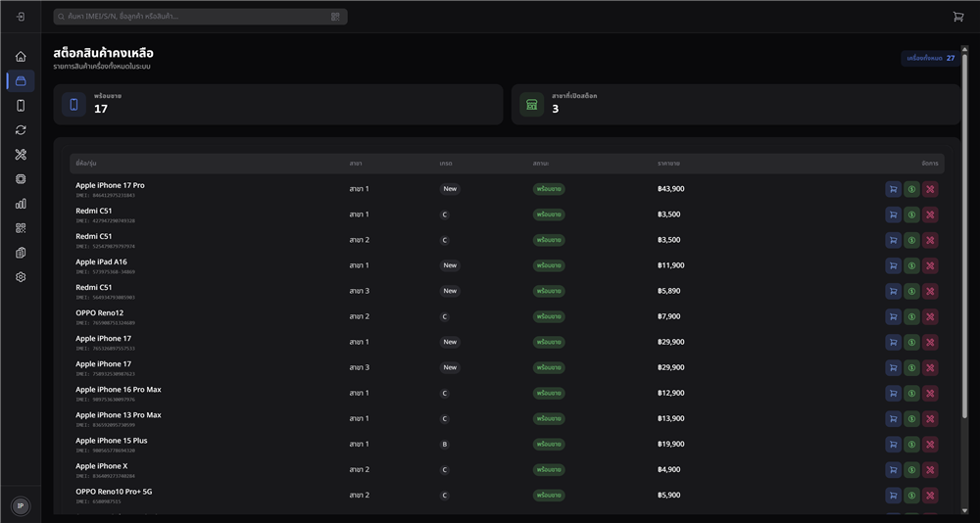The height and width of the screenshot is (523, 980).
Task: Click green price icon for iPhone 15 Plus
Action: 911,445
